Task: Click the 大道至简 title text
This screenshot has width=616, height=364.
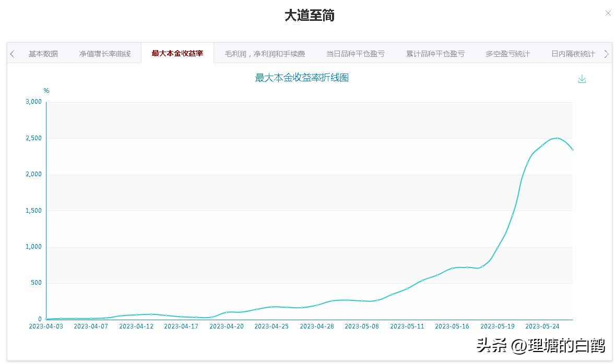Action: pos(309,16)
